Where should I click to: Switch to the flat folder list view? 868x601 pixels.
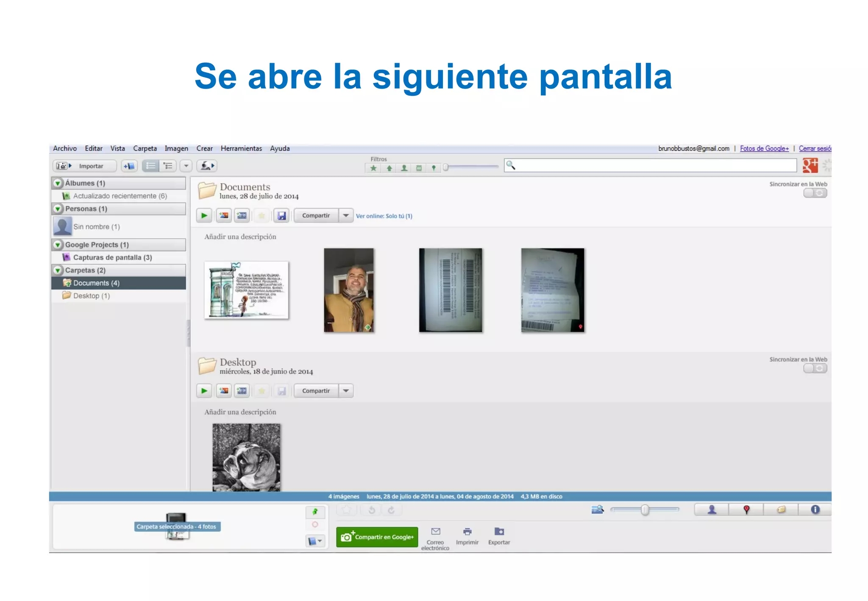(151, 166)
